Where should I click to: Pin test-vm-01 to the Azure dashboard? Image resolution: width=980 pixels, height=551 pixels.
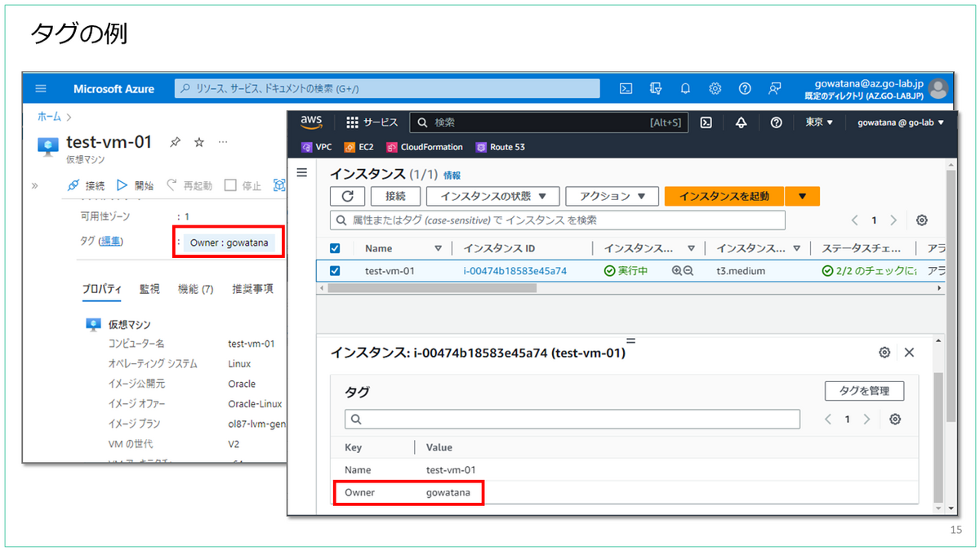point(175,142)
